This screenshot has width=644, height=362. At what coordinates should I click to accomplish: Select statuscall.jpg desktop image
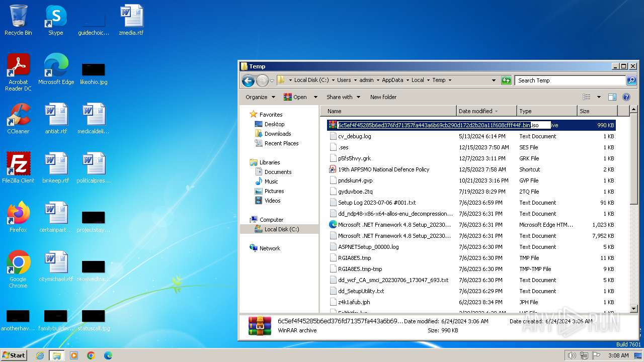tap(94, 320)
